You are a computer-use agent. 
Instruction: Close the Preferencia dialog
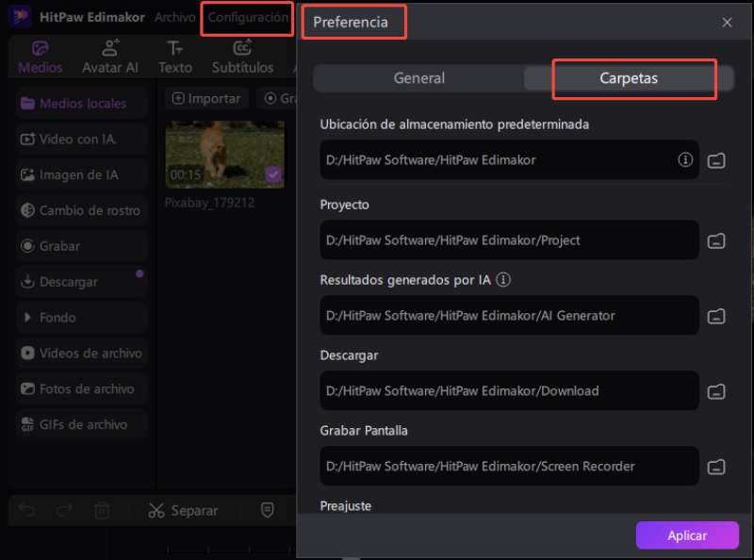727,23
